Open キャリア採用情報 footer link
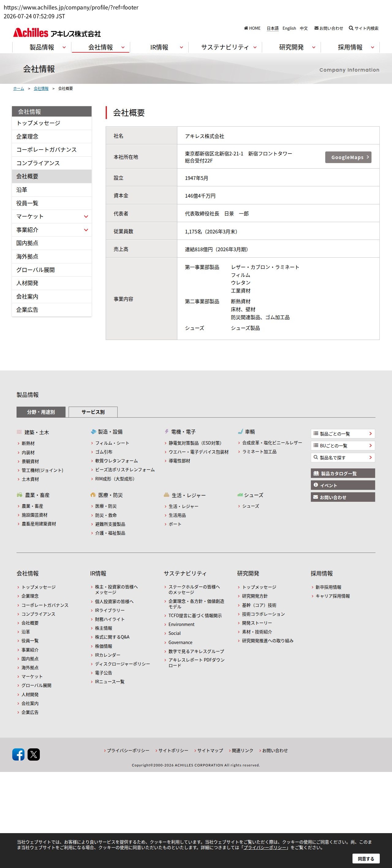 [333, 596]
